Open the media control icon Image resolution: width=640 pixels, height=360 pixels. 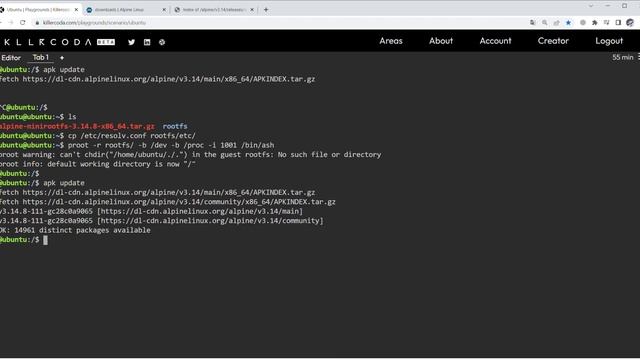coord(607,23)
